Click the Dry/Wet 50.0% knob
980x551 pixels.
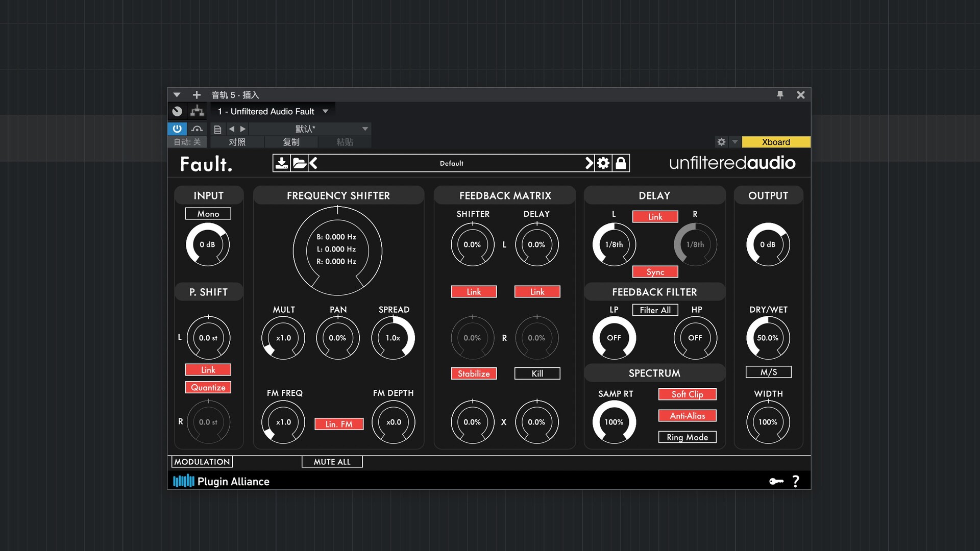click(768, 338)
